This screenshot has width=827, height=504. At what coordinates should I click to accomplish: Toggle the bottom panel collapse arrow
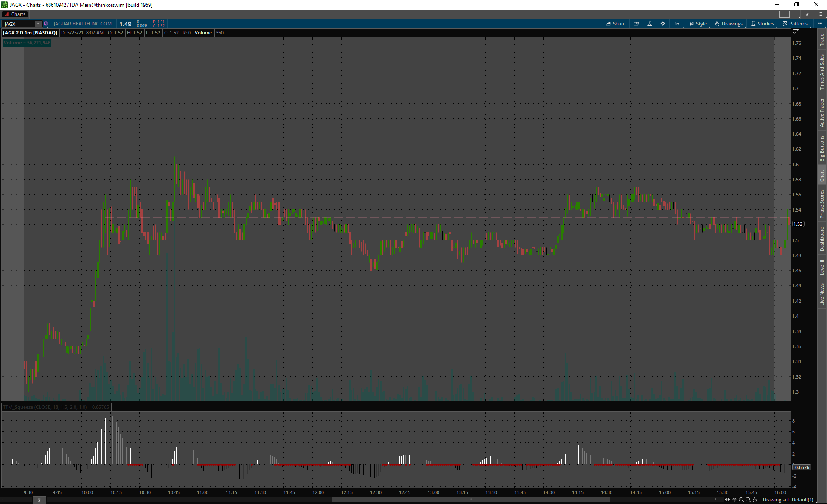point(39,500)
